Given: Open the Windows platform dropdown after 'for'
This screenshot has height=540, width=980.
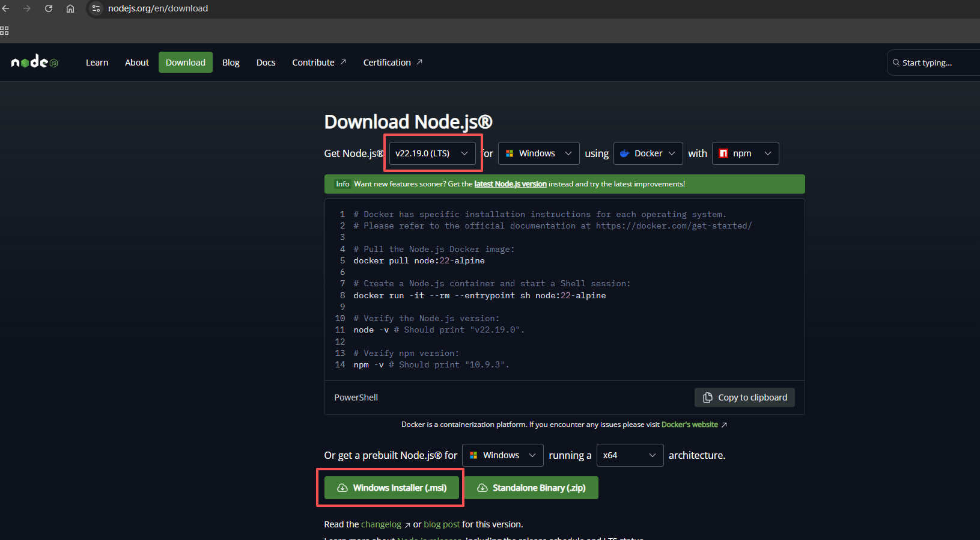Looking at the screenshot, I should point(539,153).
